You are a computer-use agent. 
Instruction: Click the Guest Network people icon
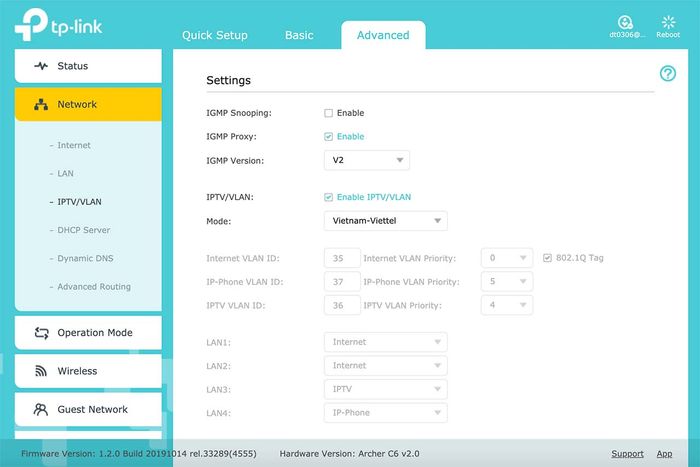pyautogui.click(x=41, y=409)
